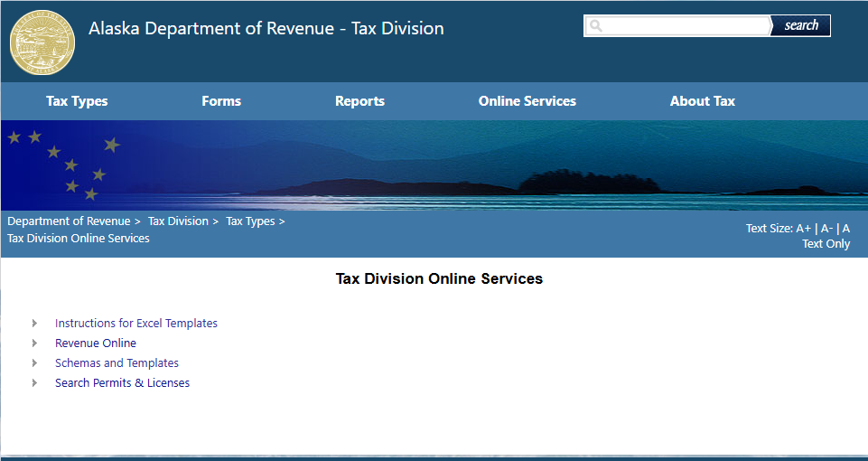
Task: Reset text size with plain A
Action: click(x=845, y=229)
